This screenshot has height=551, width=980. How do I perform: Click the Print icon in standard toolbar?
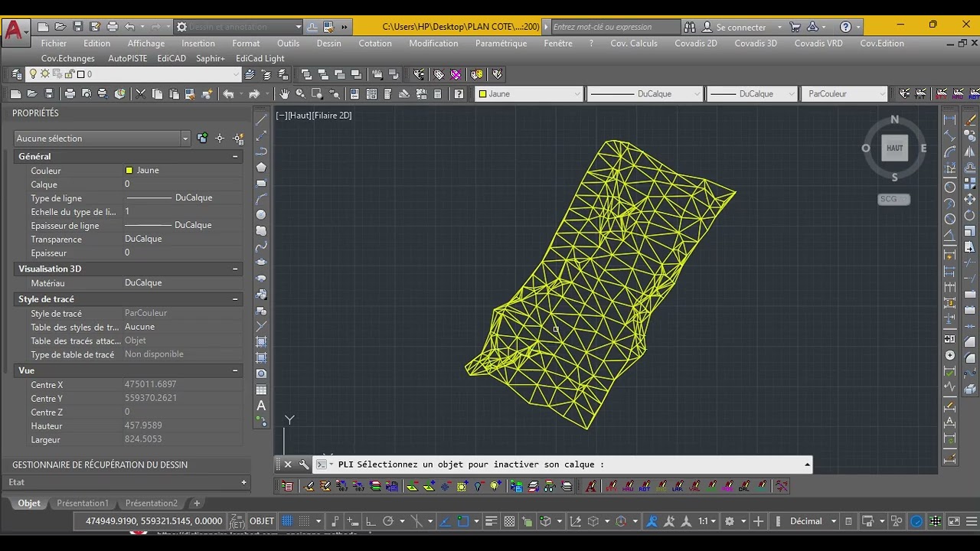[x=70, y=93]
